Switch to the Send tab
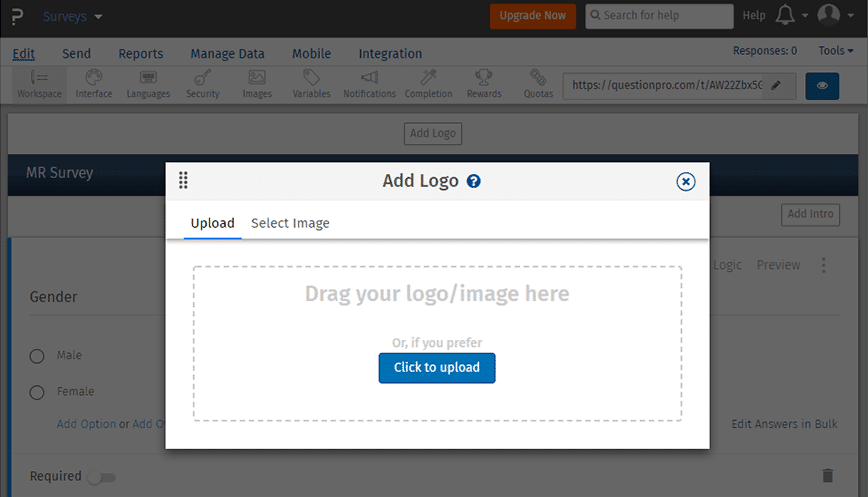Screen dimensions: 868x497 tap(76, 54)
